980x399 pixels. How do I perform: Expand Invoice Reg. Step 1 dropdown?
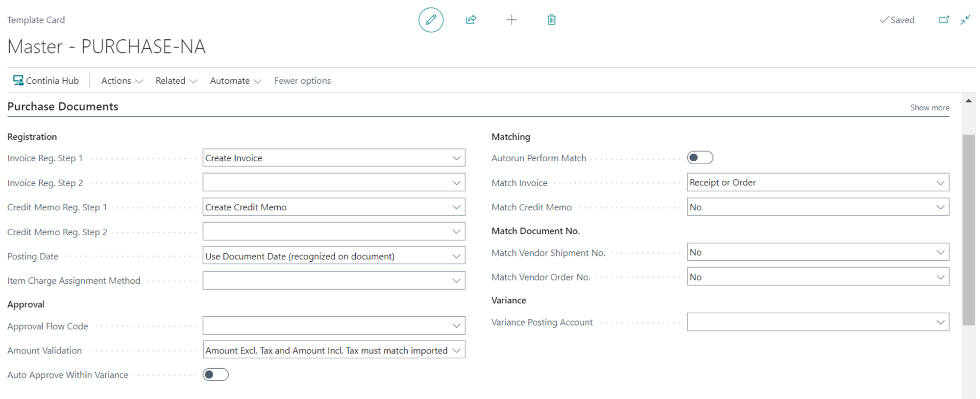point(456,158)
